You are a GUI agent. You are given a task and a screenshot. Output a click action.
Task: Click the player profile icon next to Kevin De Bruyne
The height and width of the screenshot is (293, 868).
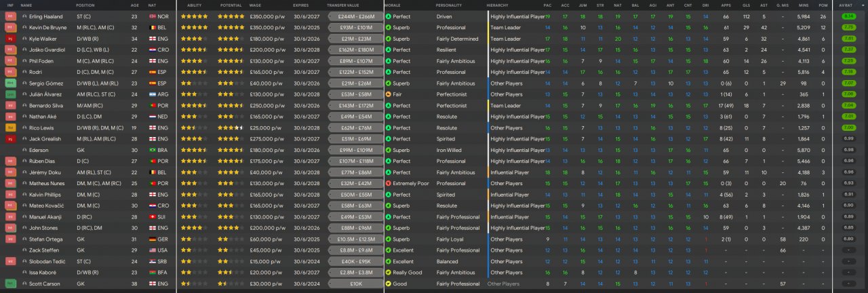24,27
